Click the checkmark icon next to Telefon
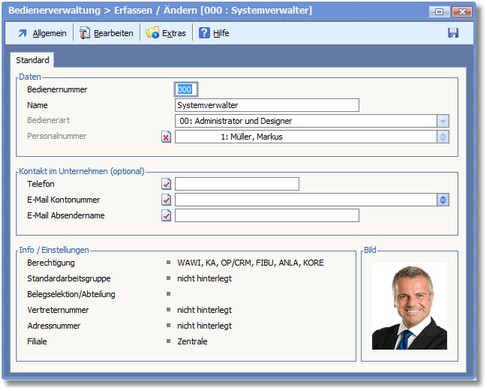Image resolution: width=487 pixels, height=391 pixels. coord(166,184)
